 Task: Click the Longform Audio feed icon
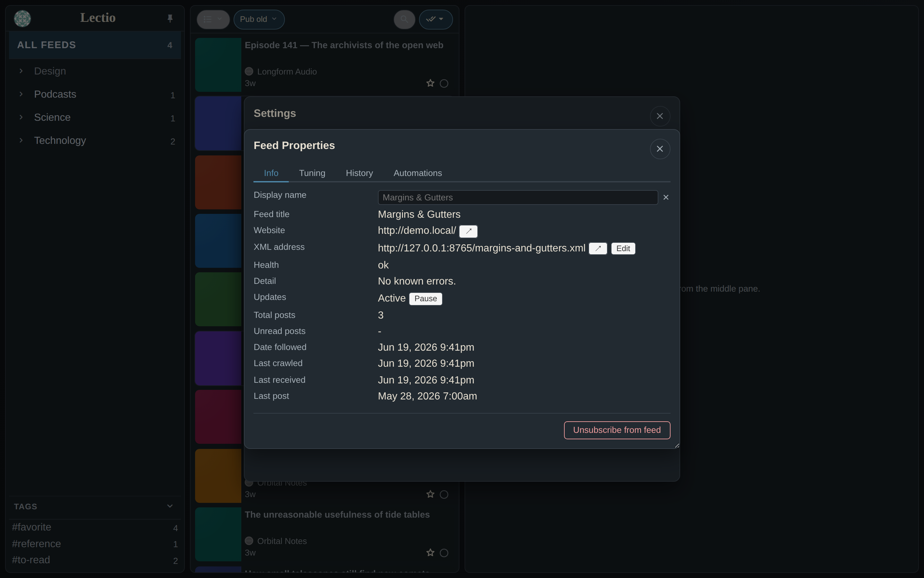click(249, 72)
